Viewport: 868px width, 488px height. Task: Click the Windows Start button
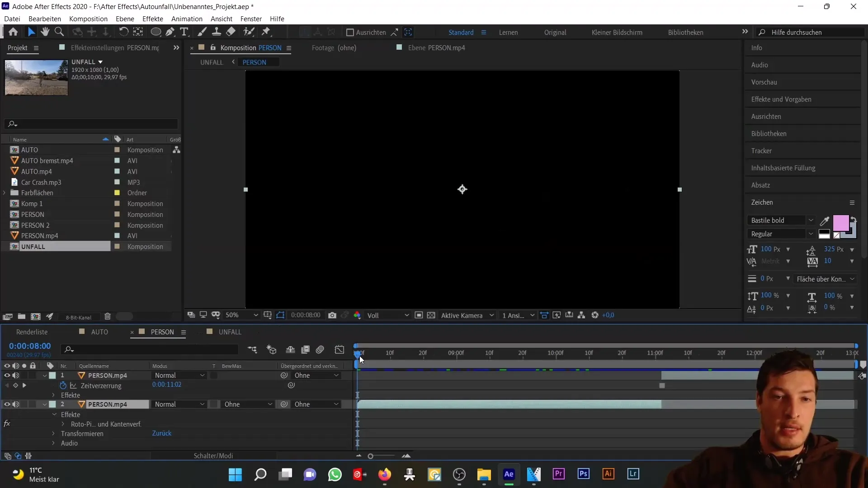pos(235,474)
